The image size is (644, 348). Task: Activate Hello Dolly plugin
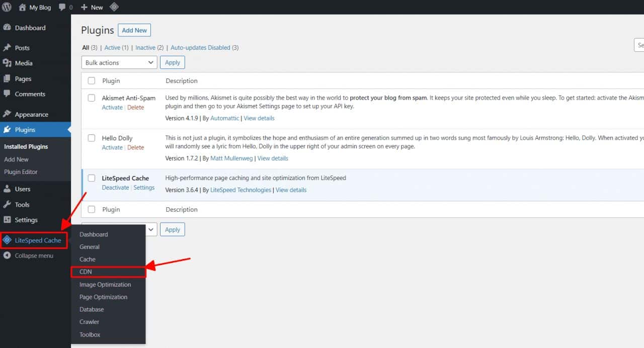coord(112,147)
